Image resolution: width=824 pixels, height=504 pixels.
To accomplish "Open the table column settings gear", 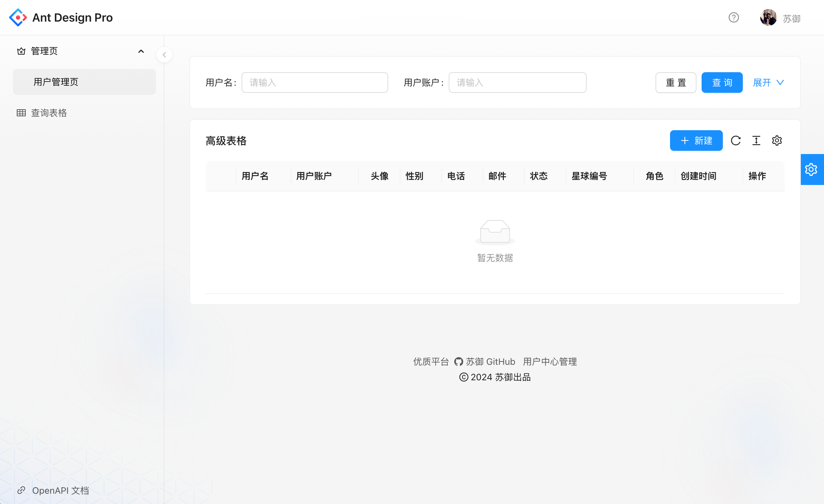I will pyautogui.click(x=777, y=141).
